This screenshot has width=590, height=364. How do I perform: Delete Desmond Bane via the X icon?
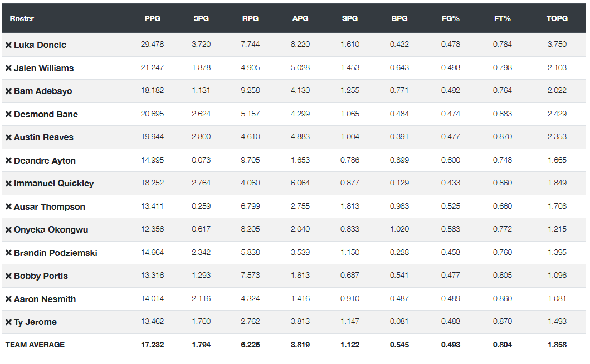pos(8,114)
